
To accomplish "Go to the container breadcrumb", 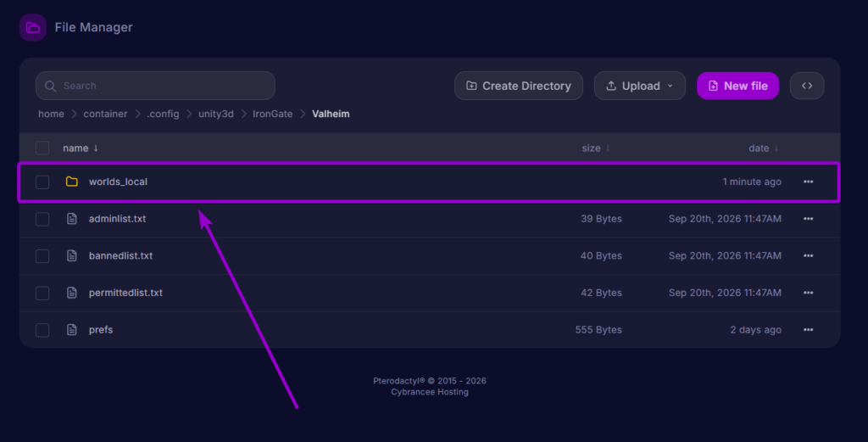I will pyautogui.click(x=105, y=114).
